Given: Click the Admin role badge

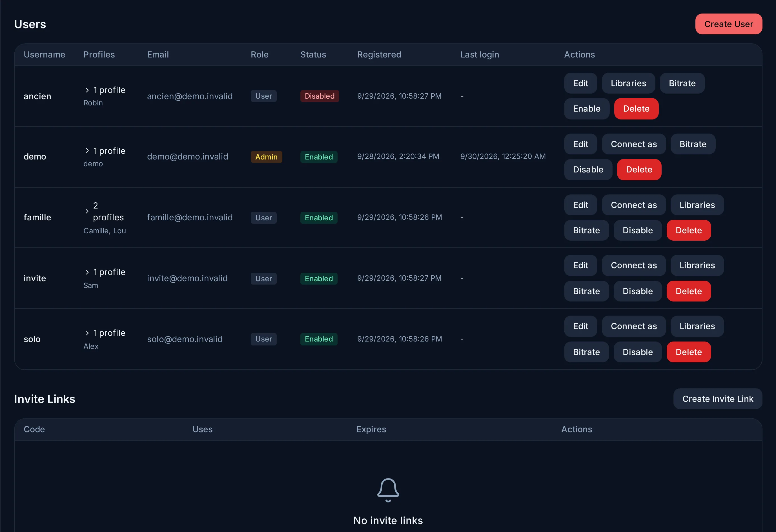Looking at the screenshot, I should click(x=266, y=157).
